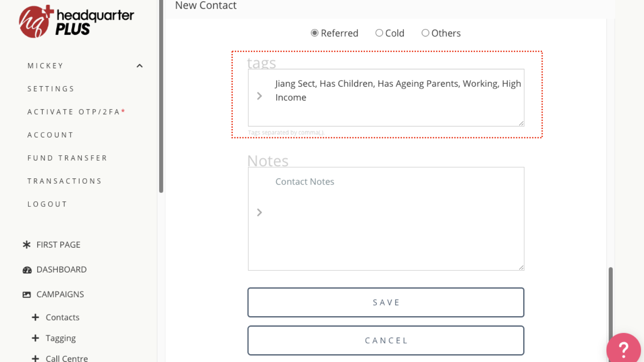Click the plus icon beside Tagging

click(36, 338)
